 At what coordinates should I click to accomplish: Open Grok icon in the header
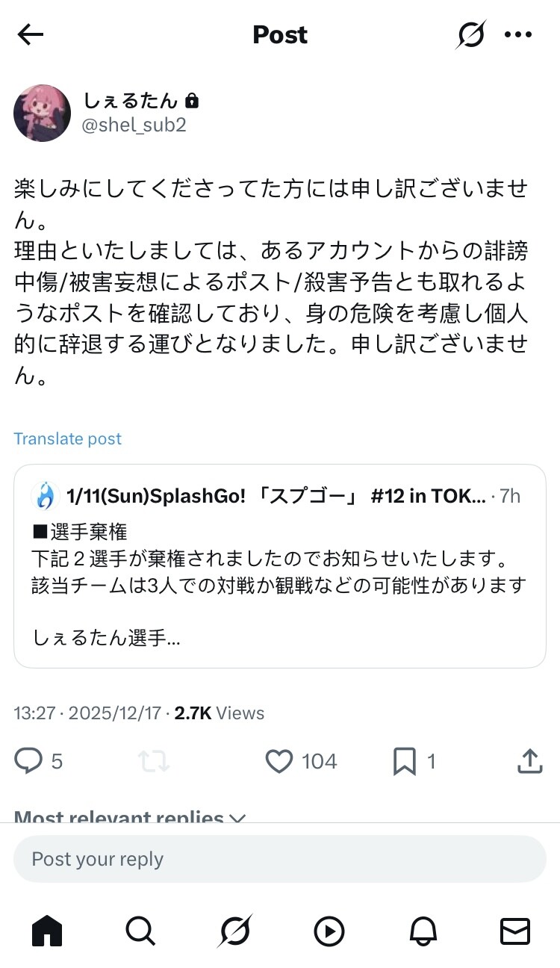(471, 35)
